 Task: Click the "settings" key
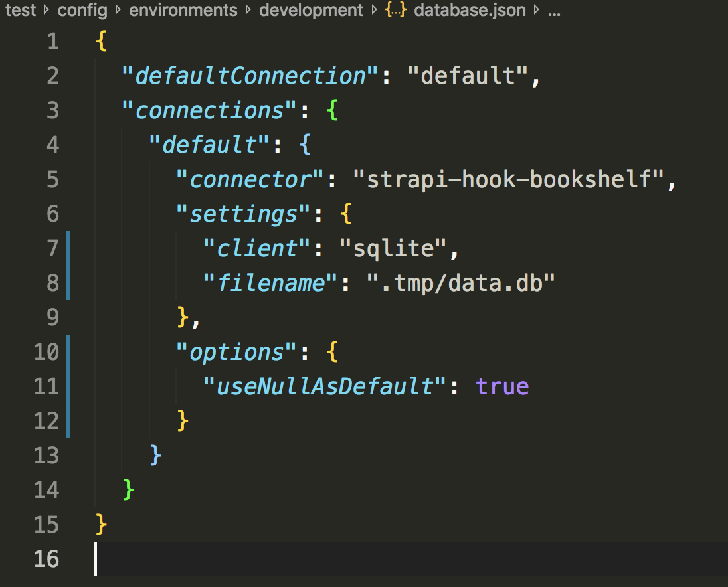coord(243,214)
